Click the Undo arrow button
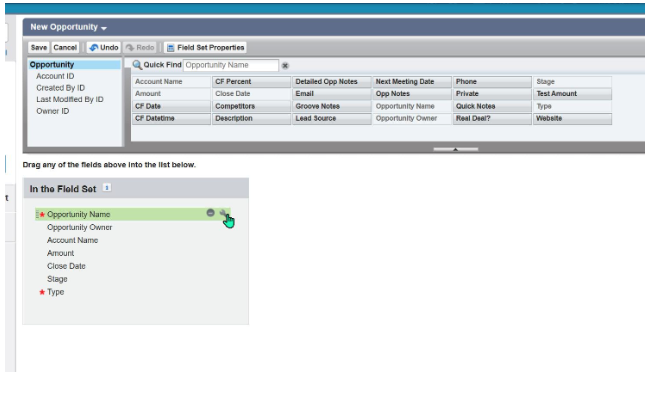646x397 pixels. [104, 47]
